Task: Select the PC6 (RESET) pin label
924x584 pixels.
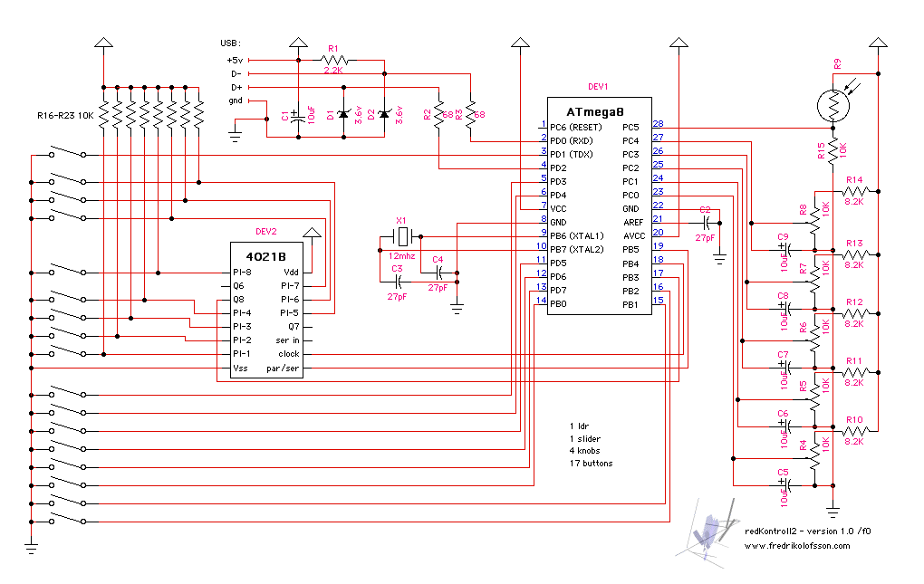Action: click(x=576, y=127)
